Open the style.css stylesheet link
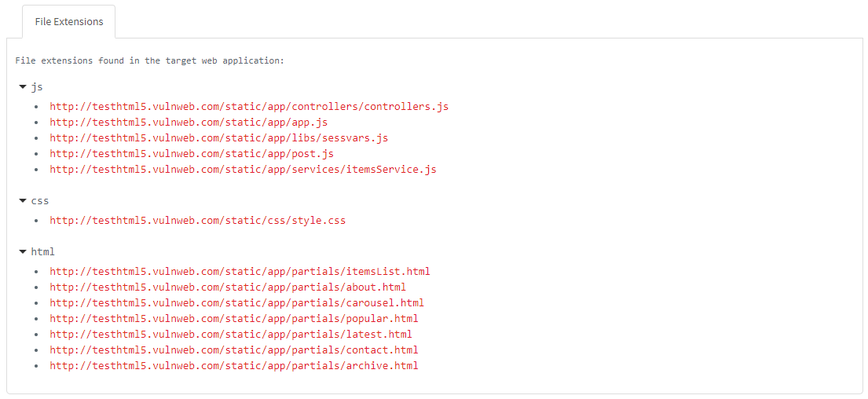The height and width of the screenshot is (399, 868). pos(197,220)
